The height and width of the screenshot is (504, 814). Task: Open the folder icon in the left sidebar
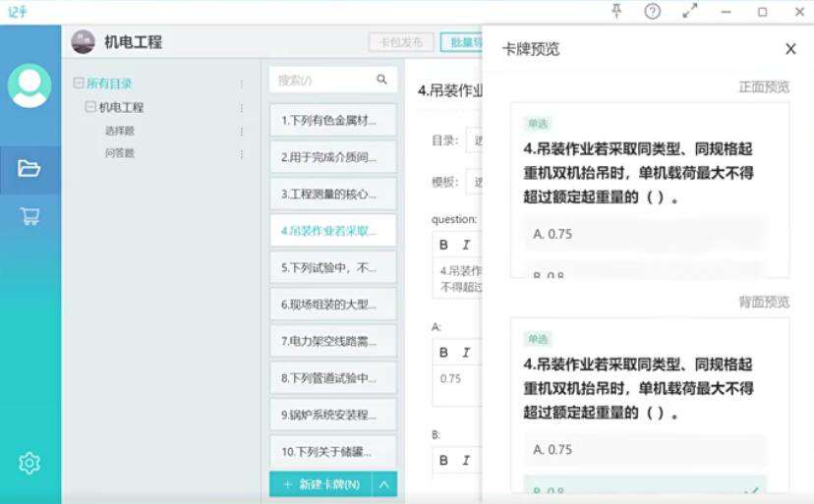point(29,168)
